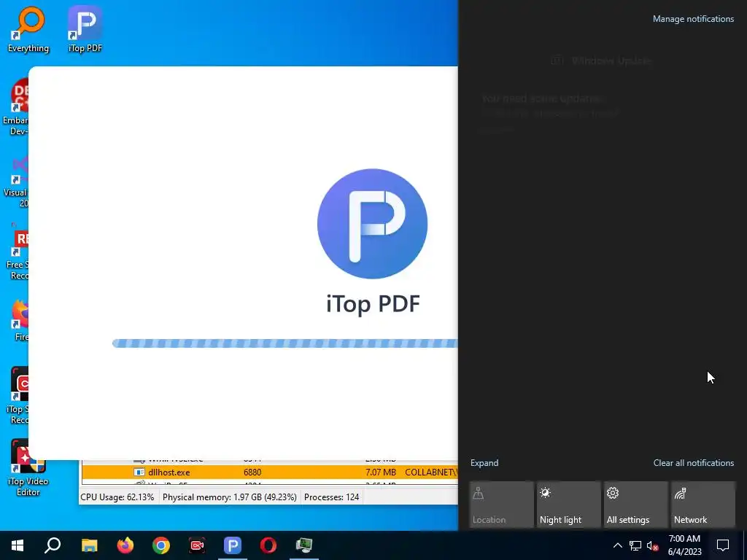Open Network quick action tile
Viewport: 747px width, 560px height.
coord(703,505)
